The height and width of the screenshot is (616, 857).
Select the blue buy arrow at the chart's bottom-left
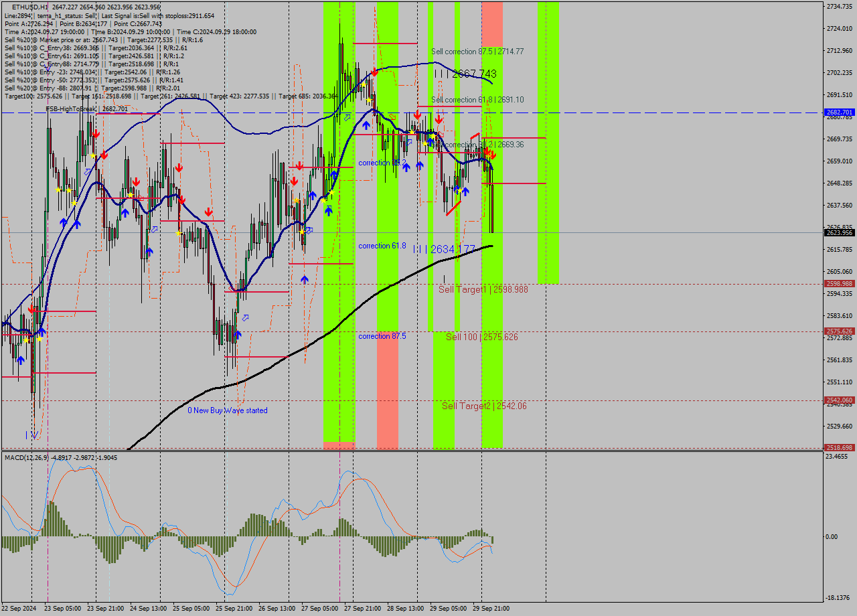coord(21,360)
